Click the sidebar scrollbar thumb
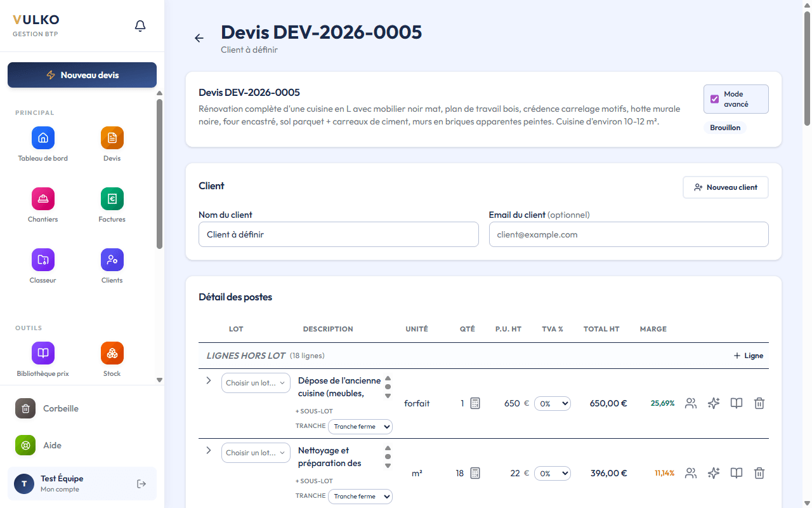This screenshot has width=812, height=508. coord(159,173)
